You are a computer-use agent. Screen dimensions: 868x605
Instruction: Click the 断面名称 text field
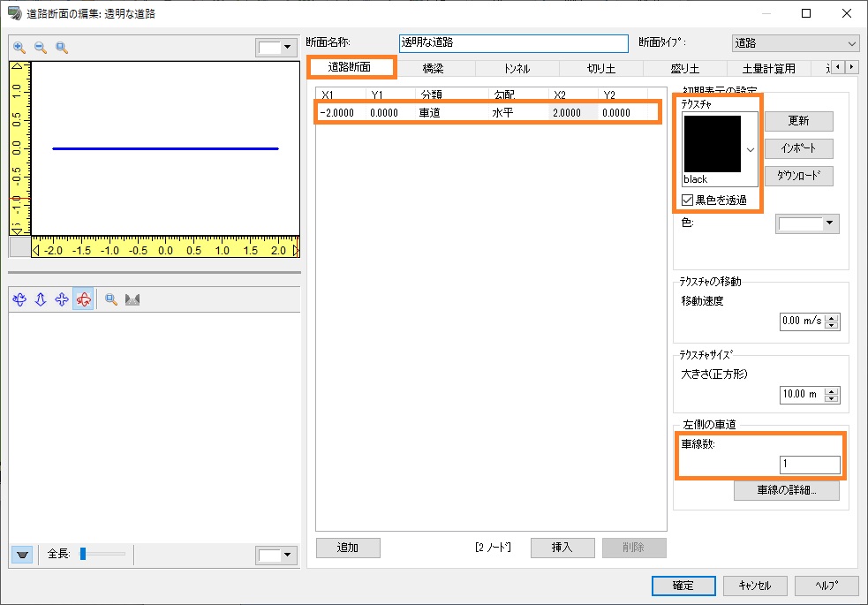tap(514, 43)
